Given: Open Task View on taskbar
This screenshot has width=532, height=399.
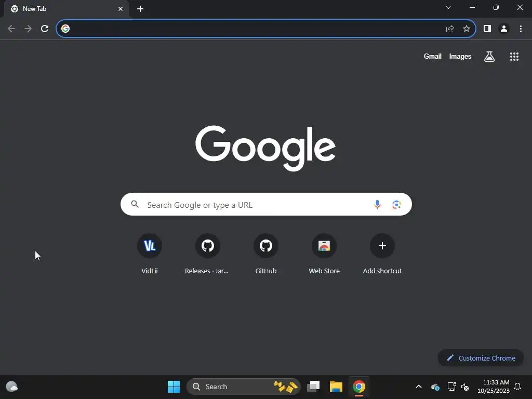Looking at the screenshot, I should click(x=313, y=387).
